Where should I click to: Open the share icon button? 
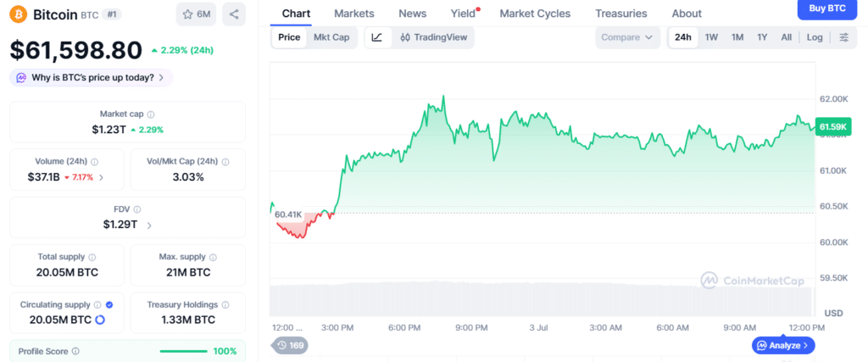(234, 14)
